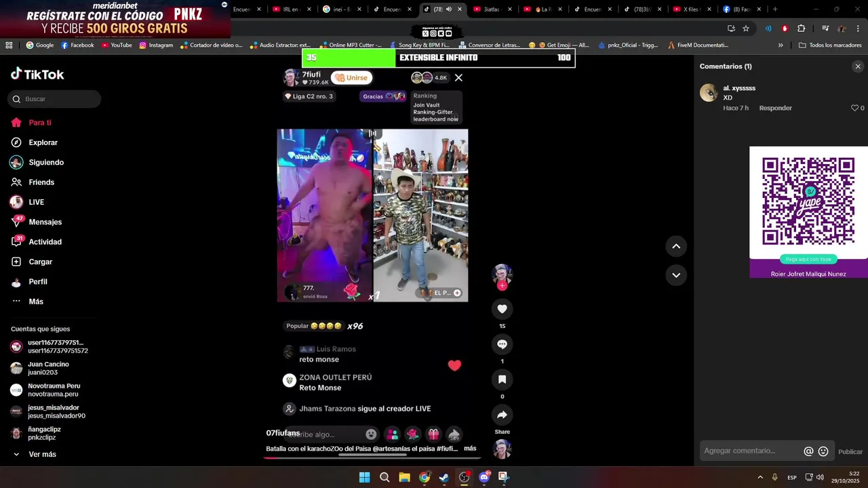Follow creator with red plus badge
The image size is (868, 488).
[x=502, y=285]
